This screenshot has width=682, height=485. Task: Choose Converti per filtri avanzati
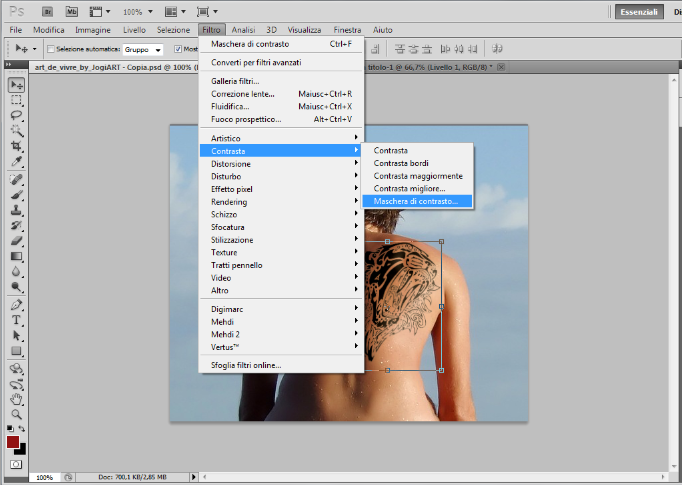tap(281, 63)
